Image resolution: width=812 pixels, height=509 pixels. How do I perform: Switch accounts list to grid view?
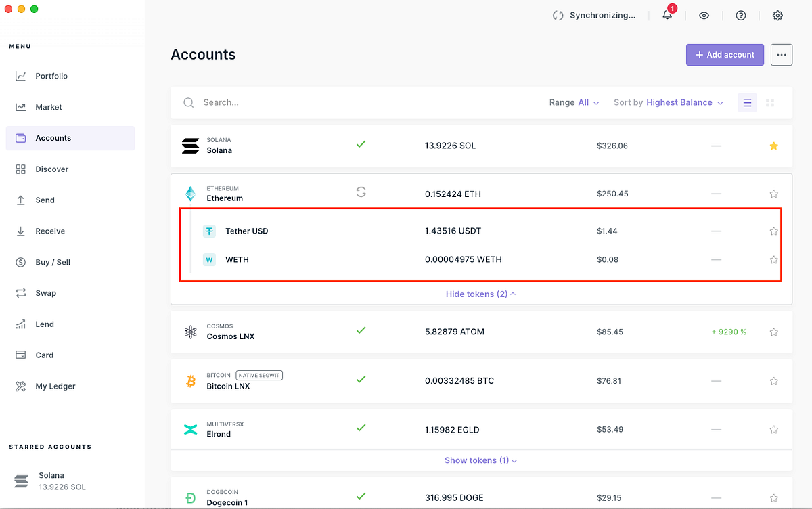(x=769, y=102)
